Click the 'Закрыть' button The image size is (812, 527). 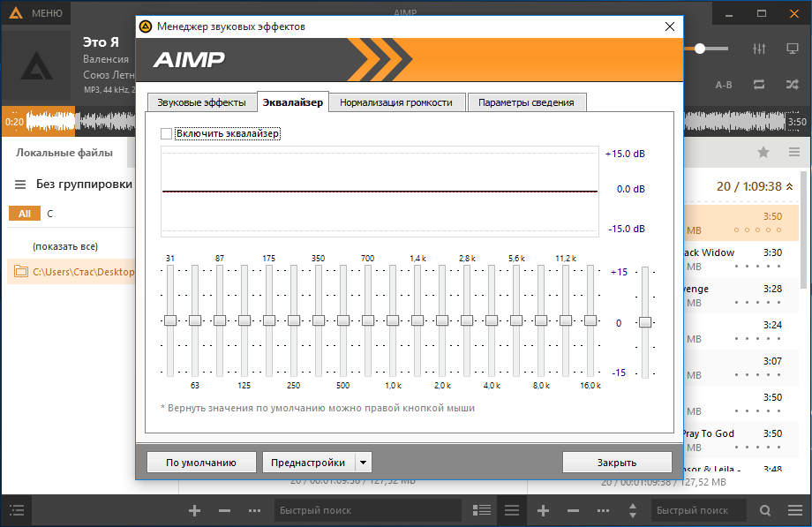click(617, 463)
